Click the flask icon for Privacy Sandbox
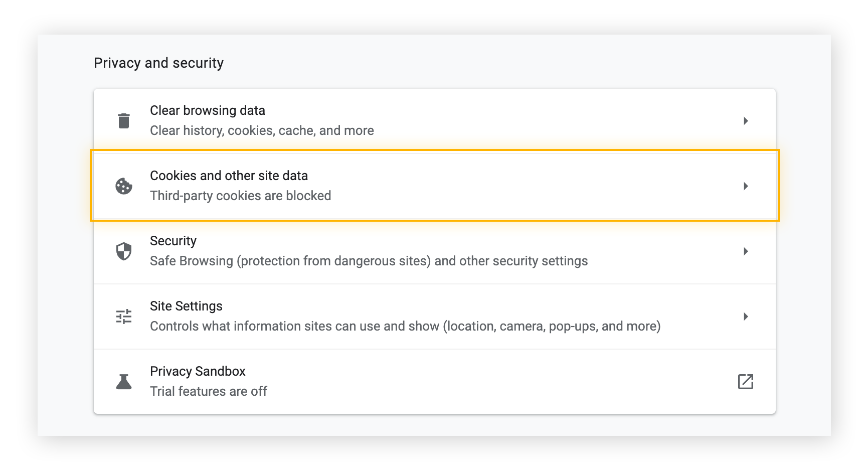Viewport: 868px width, 470px height. 124,381
